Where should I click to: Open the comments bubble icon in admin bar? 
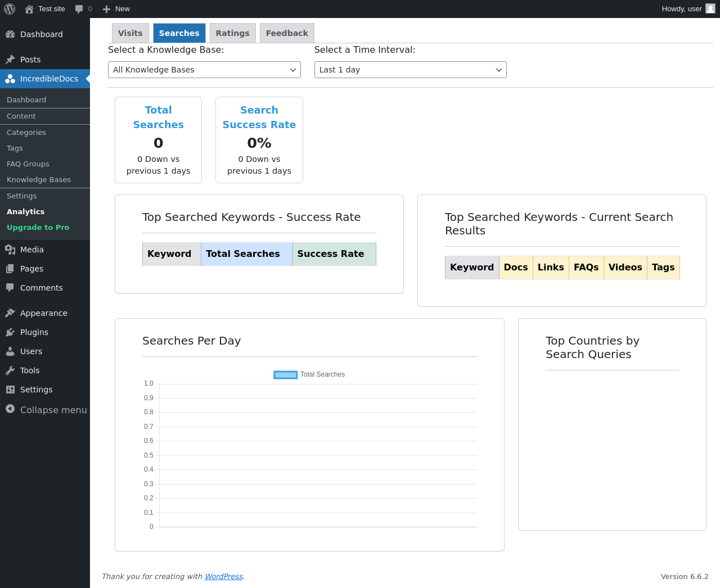coord(79,9)
